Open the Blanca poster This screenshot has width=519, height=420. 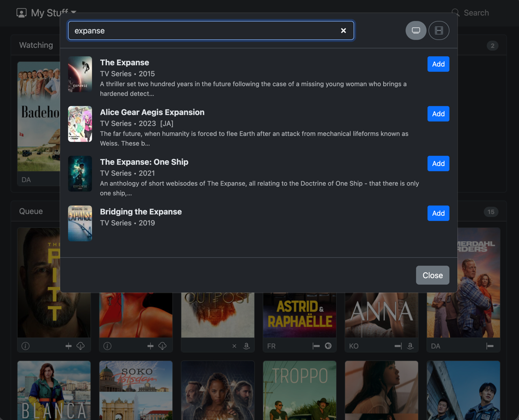click(54, 390)
